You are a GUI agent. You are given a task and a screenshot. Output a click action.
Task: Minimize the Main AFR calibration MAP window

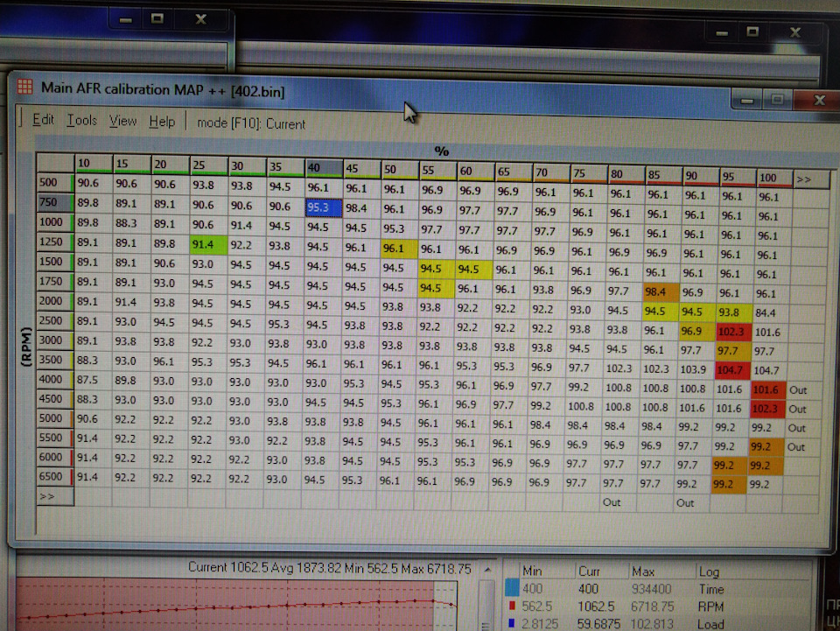coord(747,100)
